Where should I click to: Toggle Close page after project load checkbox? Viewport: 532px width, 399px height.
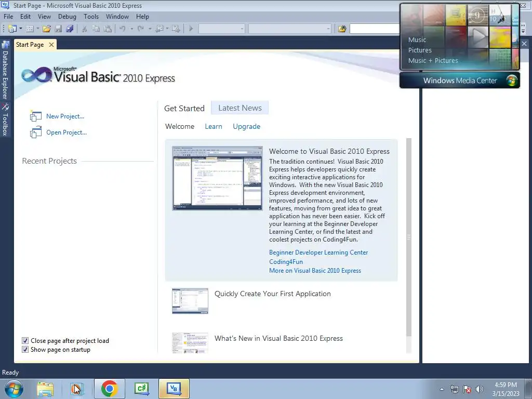(x=25, y=341)
